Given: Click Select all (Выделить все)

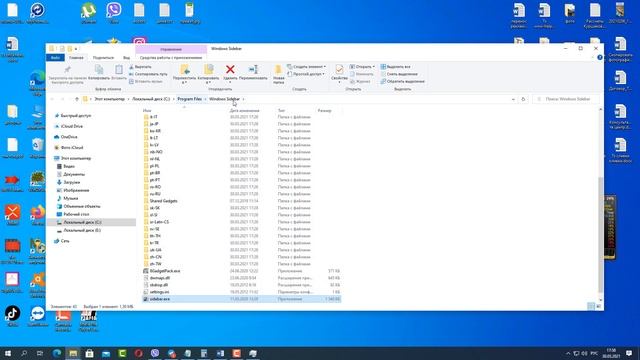Looking at the screenshot, I should click(x=396, y=67).
